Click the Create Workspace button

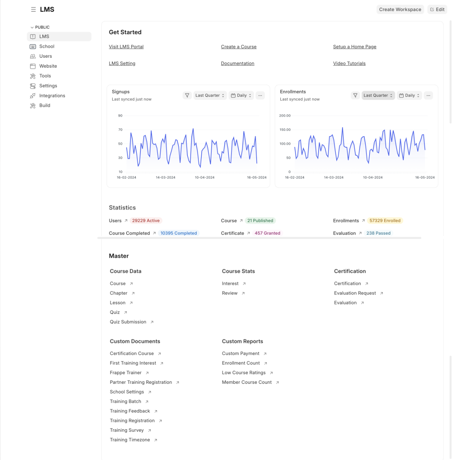point(400,10)
